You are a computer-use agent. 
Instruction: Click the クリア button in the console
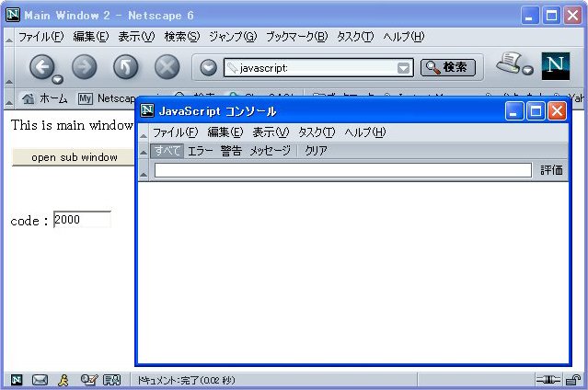(316, 151)
